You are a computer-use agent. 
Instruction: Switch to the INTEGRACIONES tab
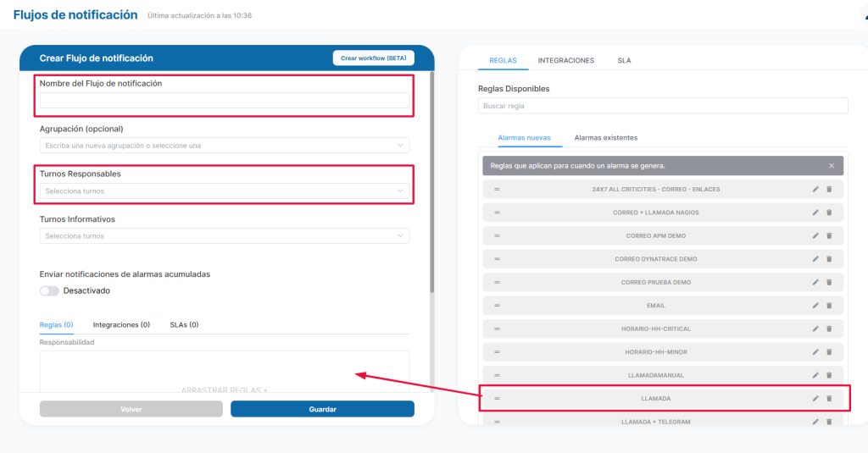pyautogui.click(x=565, y=61)
